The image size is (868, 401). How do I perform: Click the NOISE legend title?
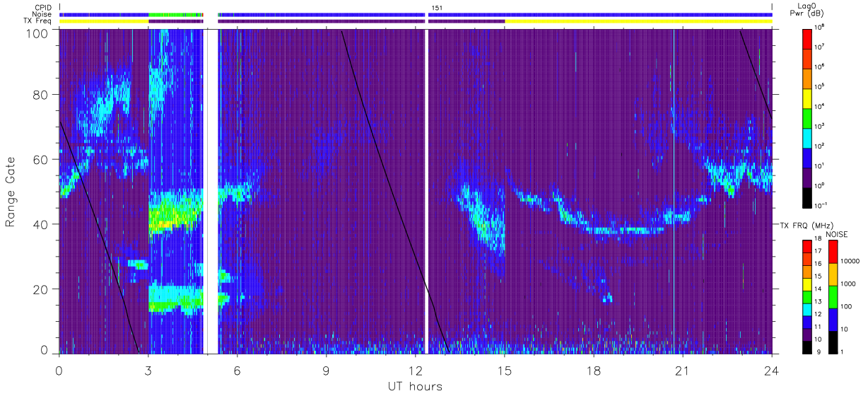(836, 233)
